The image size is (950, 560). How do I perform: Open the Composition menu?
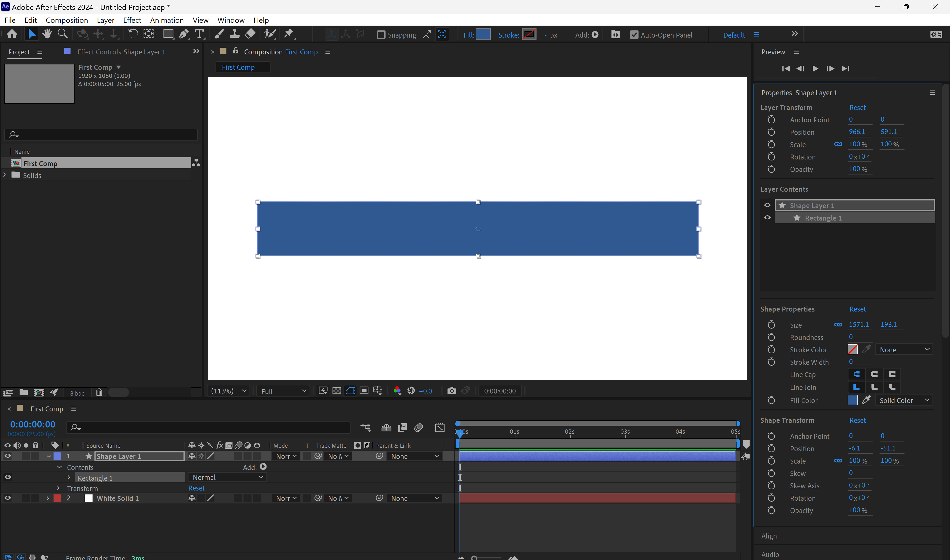tap(67, 20)
